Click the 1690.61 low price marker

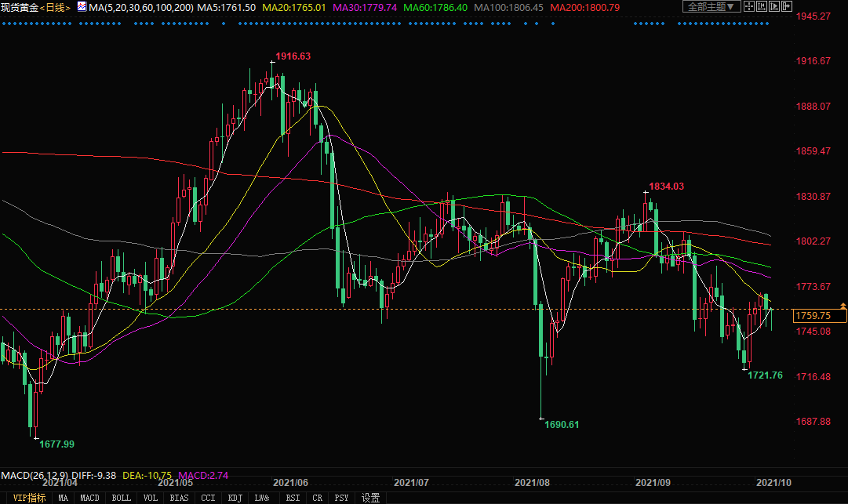[562, 424]
